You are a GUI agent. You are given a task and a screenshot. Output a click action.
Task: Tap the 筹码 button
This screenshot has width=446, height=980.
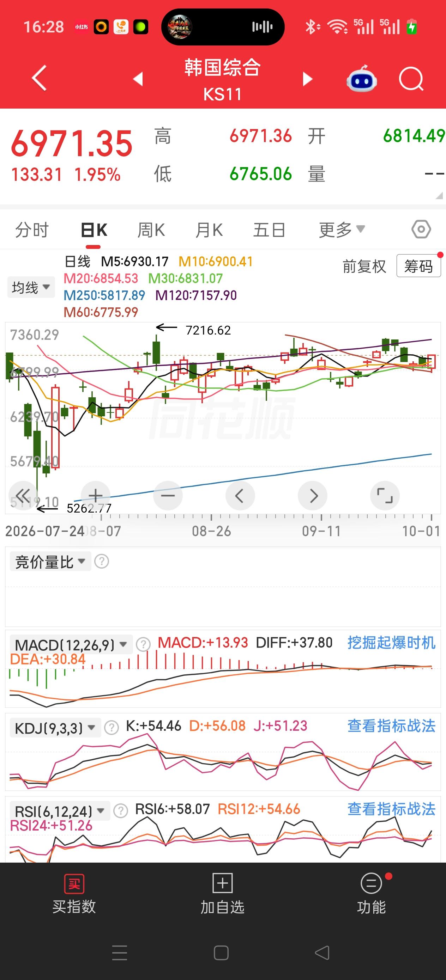coord(418,265)
